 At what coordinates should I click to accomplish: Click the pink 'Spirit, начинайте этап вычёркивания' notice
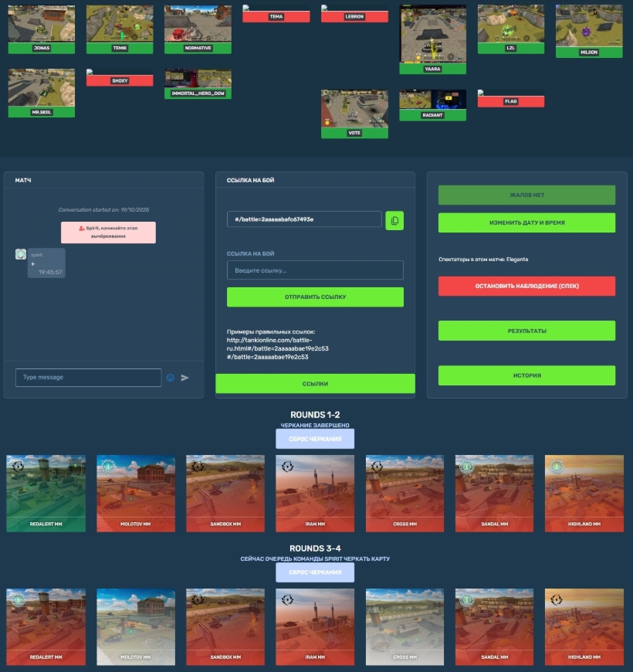pos(108,232)
